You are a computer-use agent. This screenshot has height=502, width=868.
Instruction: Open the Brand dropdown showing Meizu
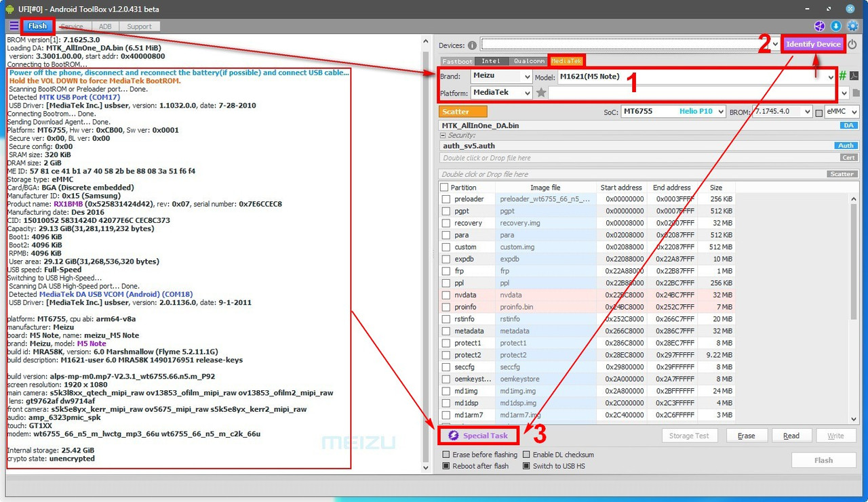[x=501, y=77]
